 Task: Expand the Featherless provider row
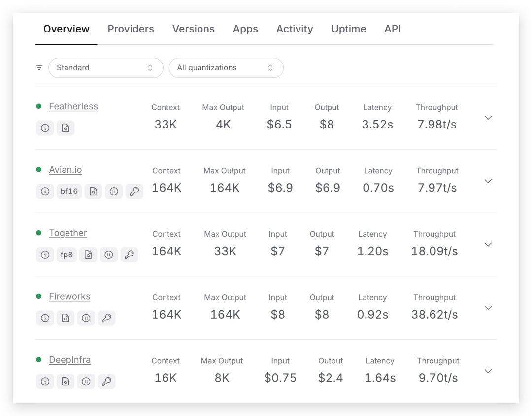[x=488, y=118]
